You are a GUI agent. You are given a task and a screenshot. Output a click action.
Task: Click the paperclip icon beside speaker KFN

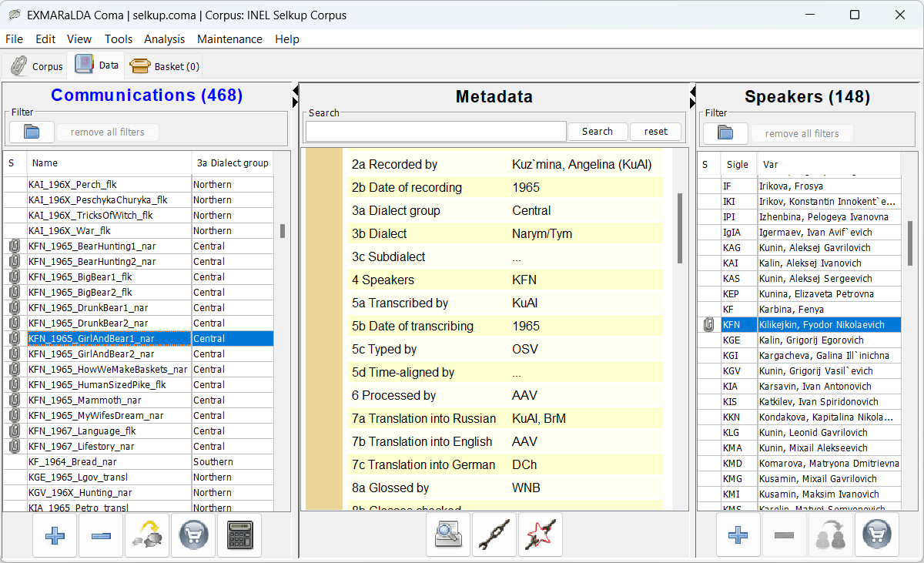click(708, 325)
